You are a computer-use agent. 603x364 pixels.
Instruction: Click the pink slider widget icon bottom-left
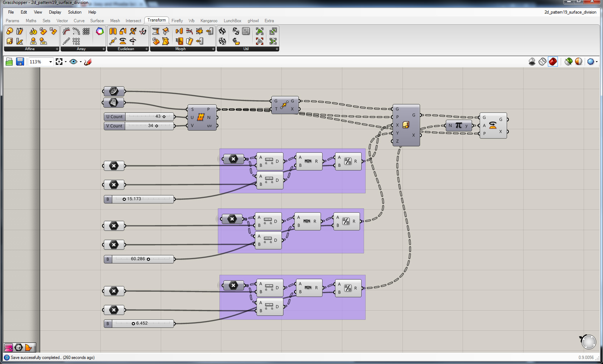pos(9,348)
